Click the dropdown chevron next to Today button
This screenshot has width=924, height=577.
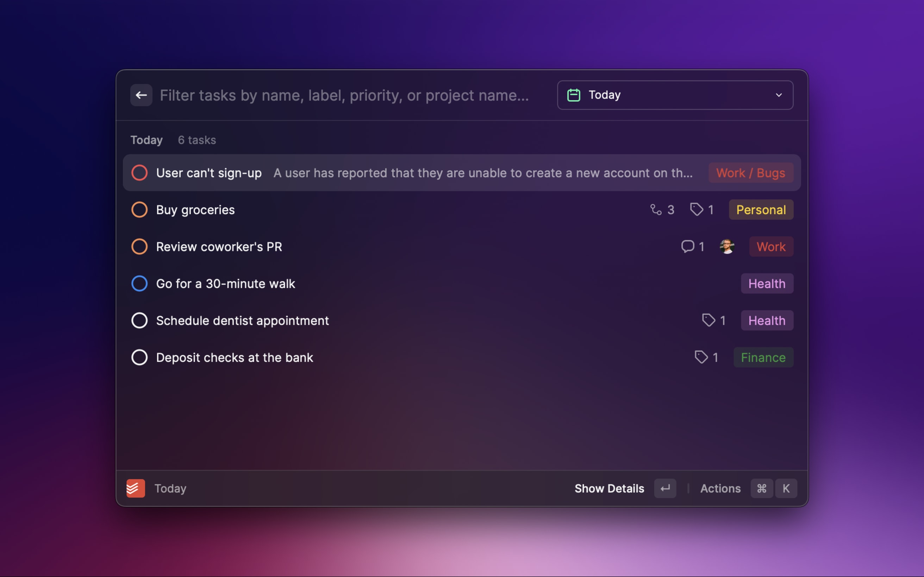778,95
